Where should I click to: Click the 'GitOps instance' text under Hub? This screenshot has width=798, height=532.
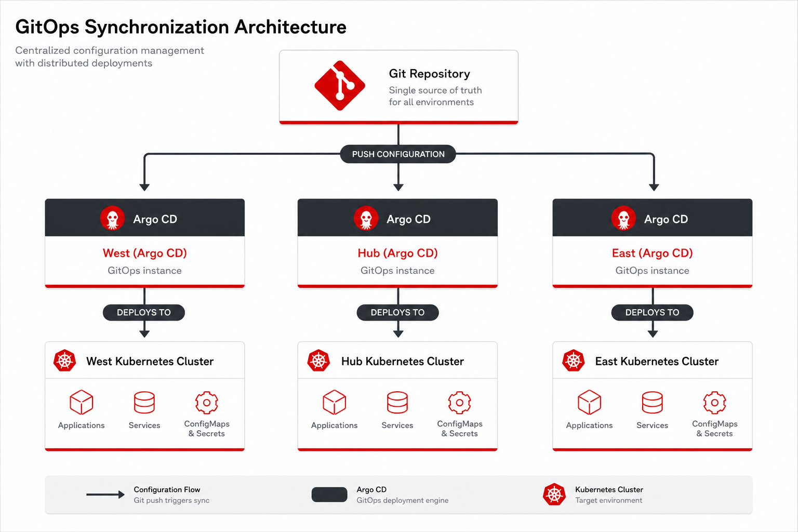tap(398, 271)
